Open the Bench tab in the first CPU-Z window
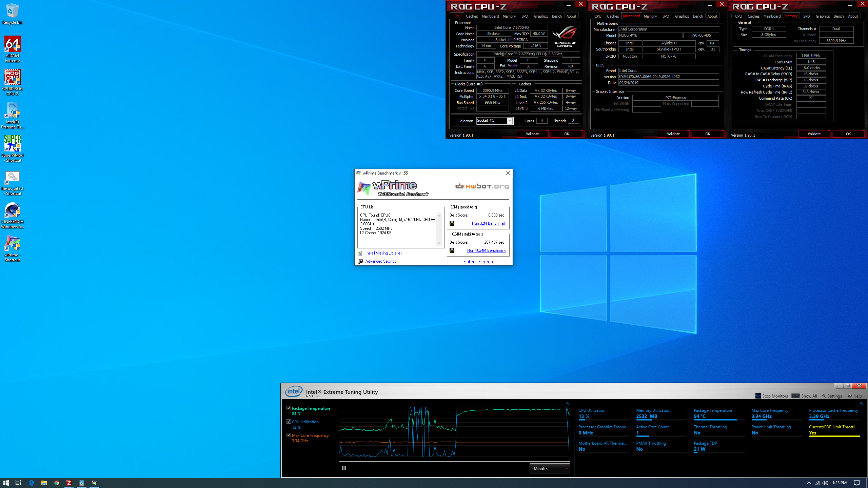This screenshot has height=488, width=868. (557, 16)
